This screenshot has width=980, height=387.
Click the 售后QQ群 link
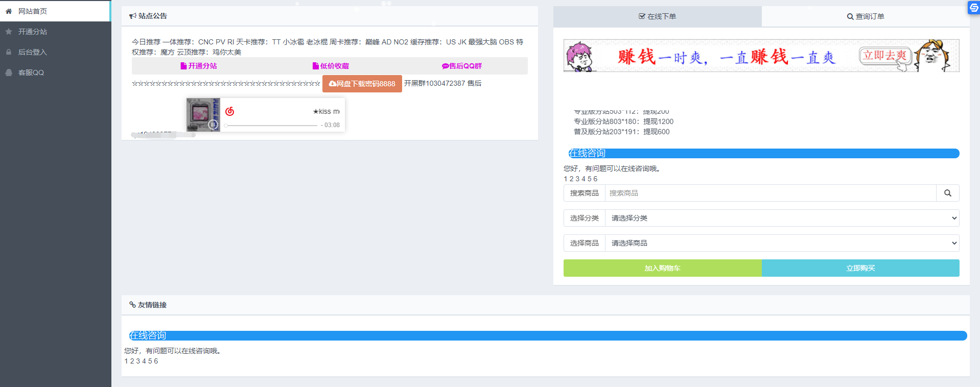pos(462,66)
